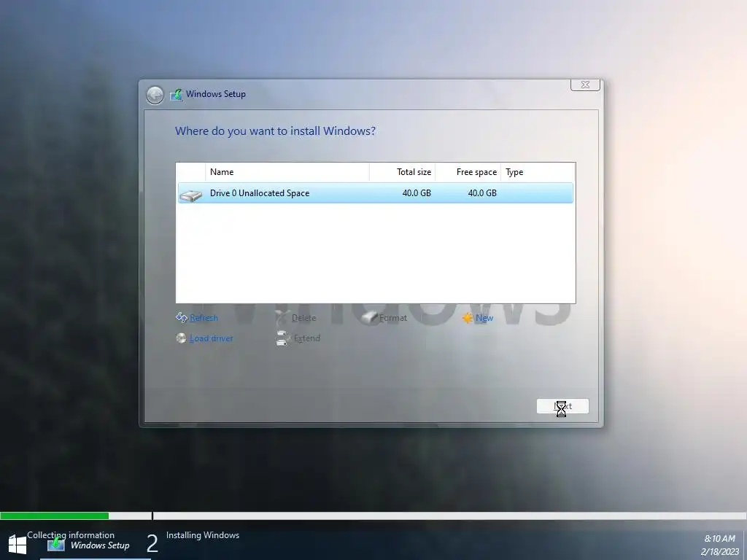Click the Load driver disc icon
Screen dimensions: 747x560
(181, 338)
